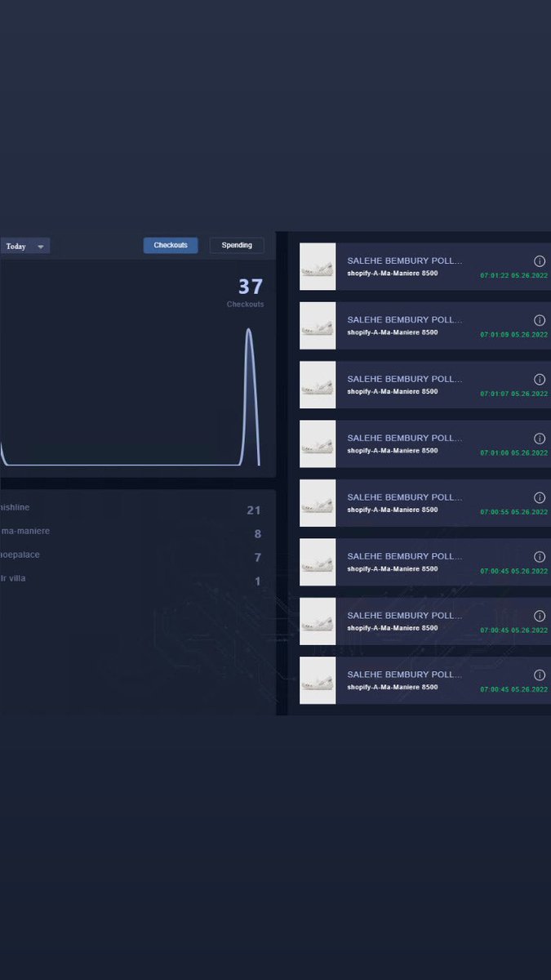
Task: Click shopify-A-Ma-Maniere 8500 label in 07:01:07 row
Action: pos(393,391)
